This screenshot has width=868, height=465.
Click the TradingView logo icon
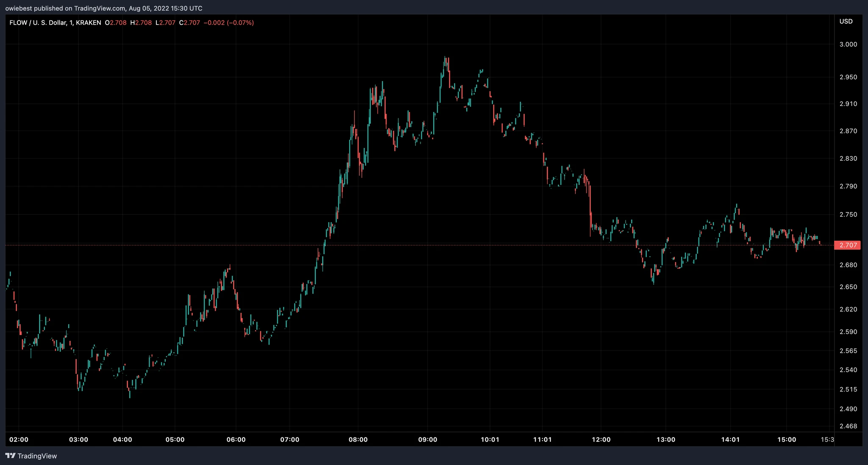(11, 456)
